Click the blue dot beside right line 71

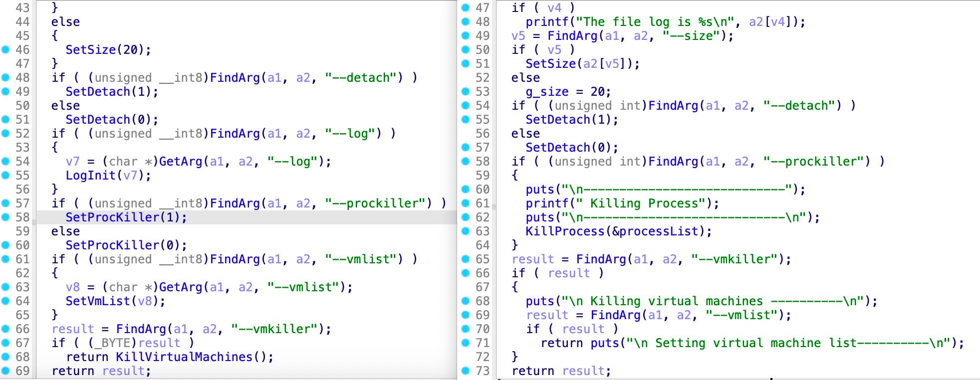[x=466, y=343]
